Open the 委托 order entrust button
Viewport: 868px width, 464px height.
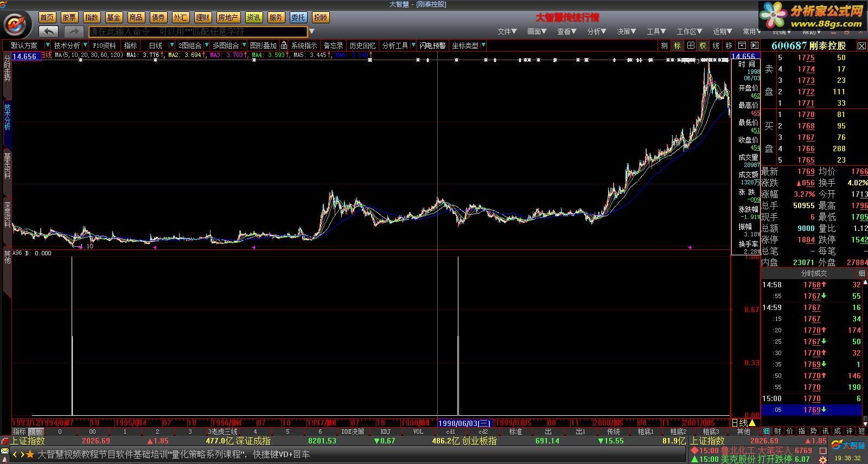point(298,17)
